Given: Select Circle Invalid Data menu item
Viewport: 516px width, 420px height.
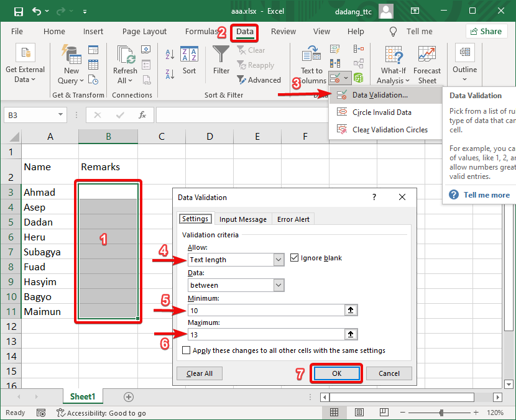Looking at the screenshot, I should tap(381, 112).
